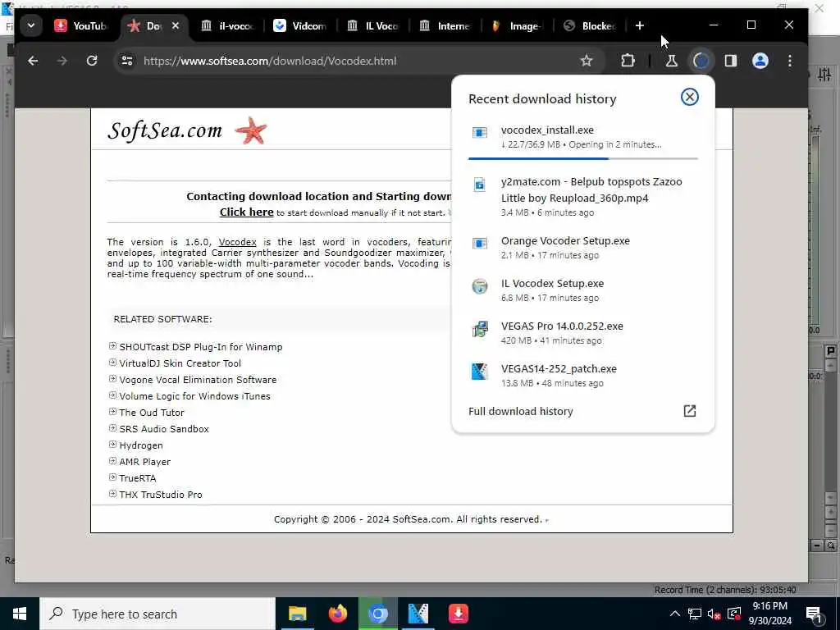This screenshot has width=840, height=630.
Task: Switch to the IL Voco tab
Action: pos(373,25)
